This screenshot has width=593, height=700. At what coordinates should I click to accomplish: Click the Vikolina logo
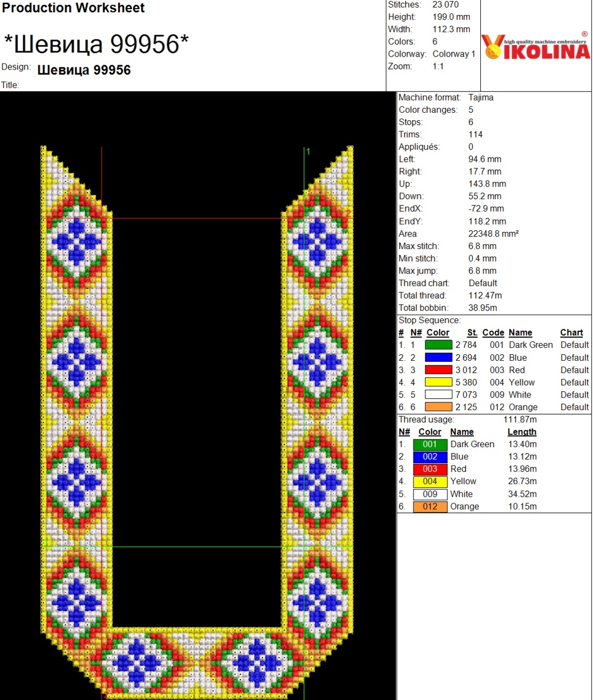click(x=535, y=47)
